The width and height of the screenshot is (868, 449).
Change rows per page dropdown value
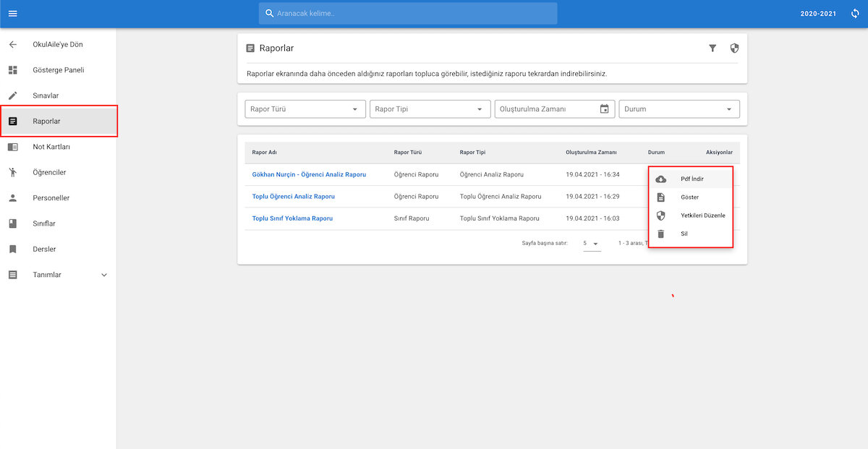click(x=592, y=244)
